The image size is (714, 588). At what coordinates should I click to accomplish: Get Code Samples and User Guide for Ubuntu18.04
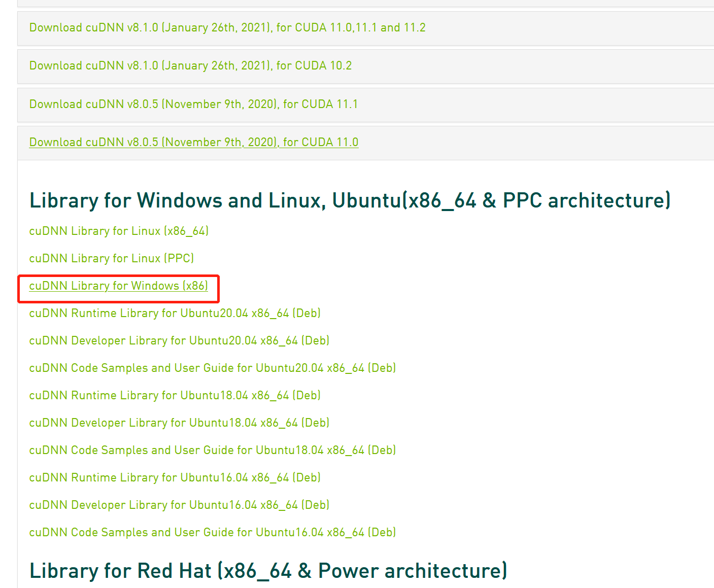click(x=213, y=450)
